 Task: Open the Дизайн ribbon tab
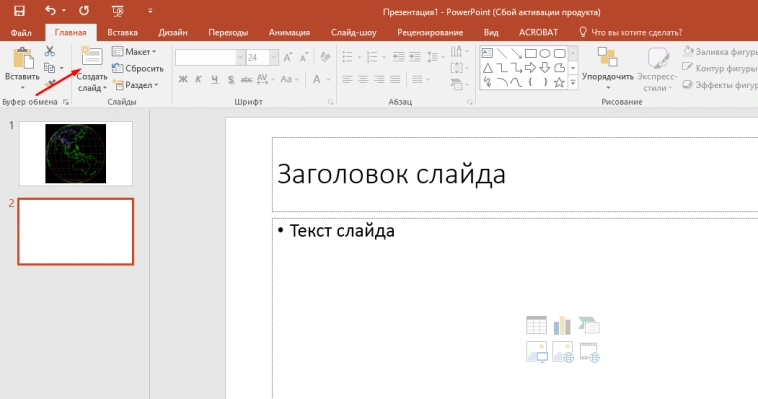coord(173,32)
